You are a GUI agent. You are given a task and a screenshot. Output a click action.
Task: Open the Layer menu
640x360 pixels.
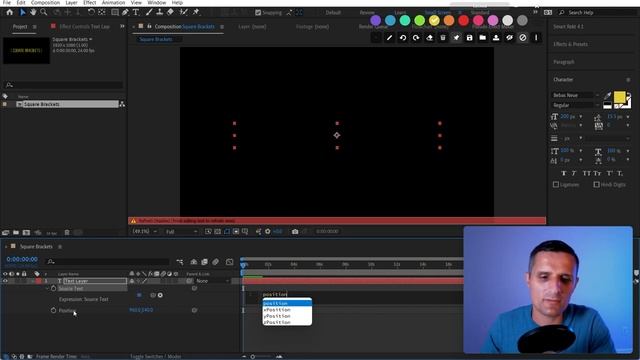[x=71, y=2]
